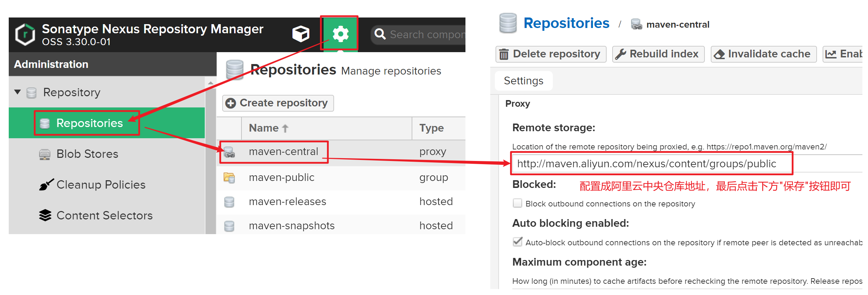
Task: Switch to the Settings tab
Action: click(523, 81)
